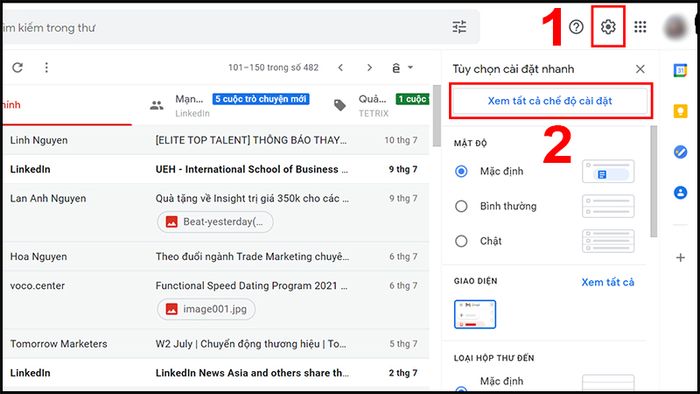Image resolution: width=700 pixels, height=394 pixels.
Task: Click Chật density preview thumbnail
Action: 608,241
